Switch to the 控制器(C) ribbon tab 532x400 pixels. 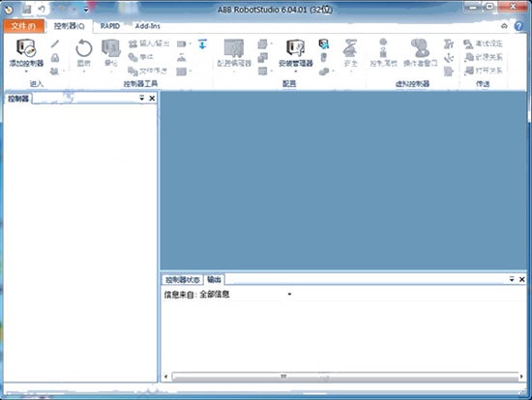click(x=70, y=26)
